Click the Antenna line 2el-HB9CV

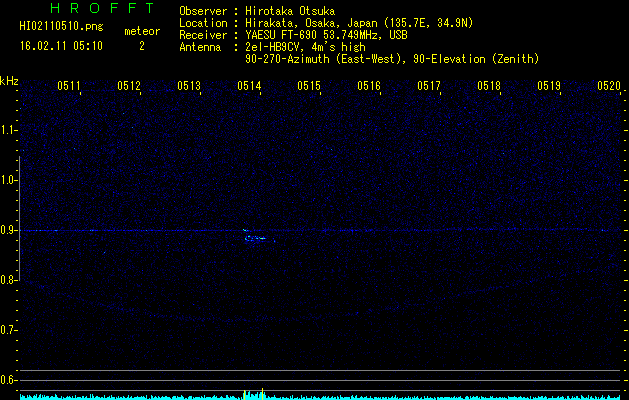point(272,47)
